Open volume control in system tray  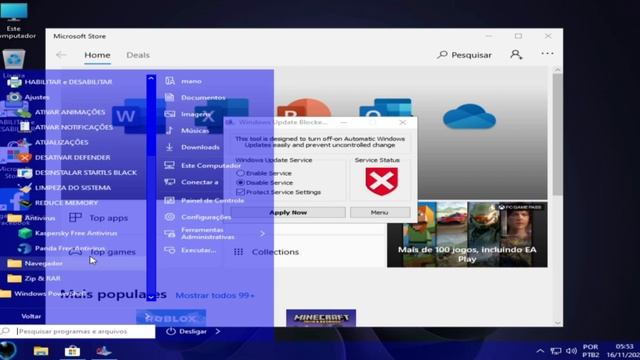tap(571, 351)
